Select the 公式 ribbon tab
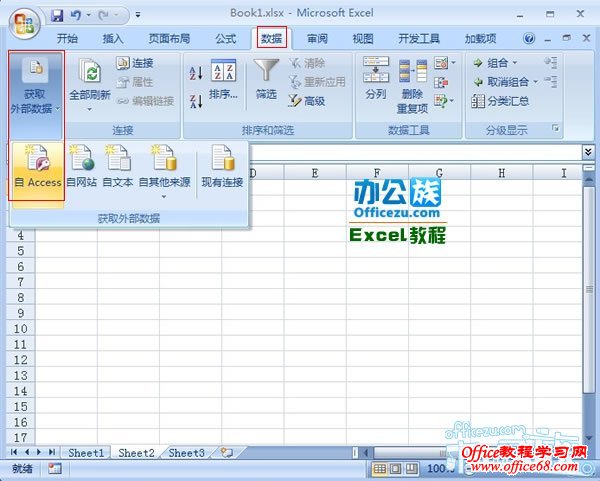The height and width of the screenshot is (481, 600). point(225,38)
